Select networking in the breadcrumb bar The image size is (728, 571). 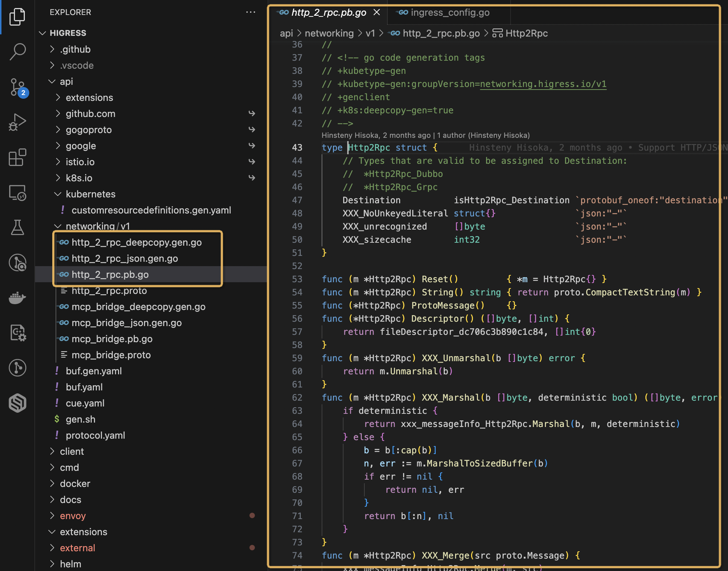(x=329, y=33)
